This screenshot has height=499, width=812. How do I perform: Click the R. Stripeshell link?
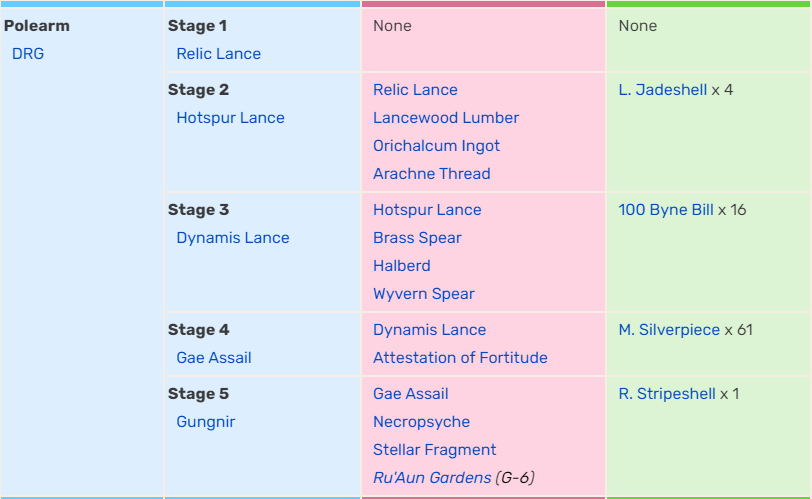(667, 394)
